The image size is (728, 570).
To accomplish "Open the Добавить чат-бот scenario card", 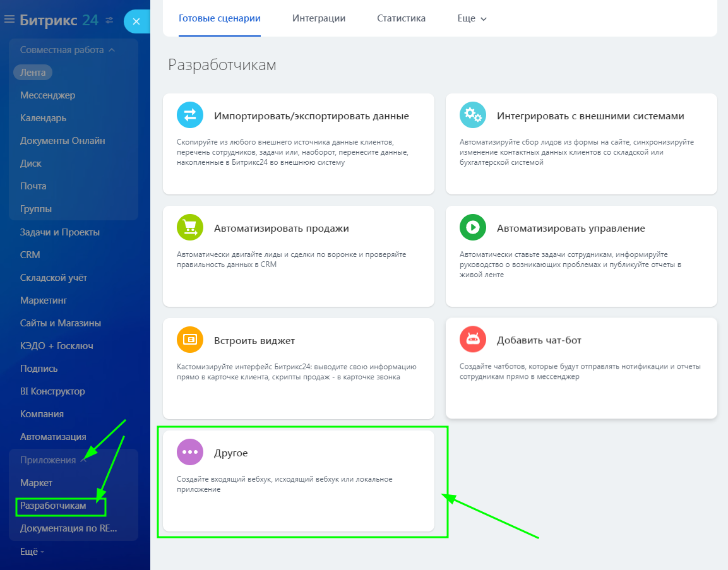I will tap(581, 367).
